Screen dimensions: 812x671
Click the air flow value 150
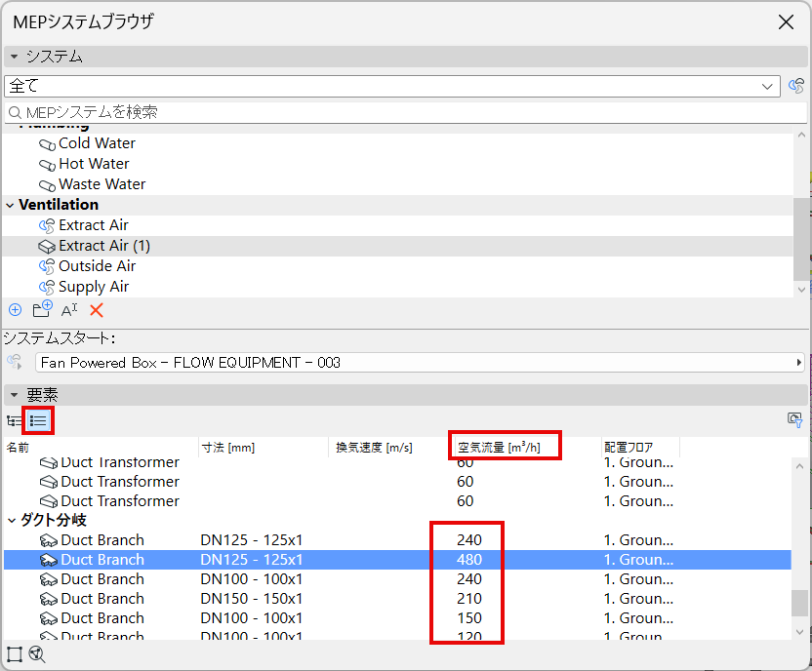coord(469,618)
